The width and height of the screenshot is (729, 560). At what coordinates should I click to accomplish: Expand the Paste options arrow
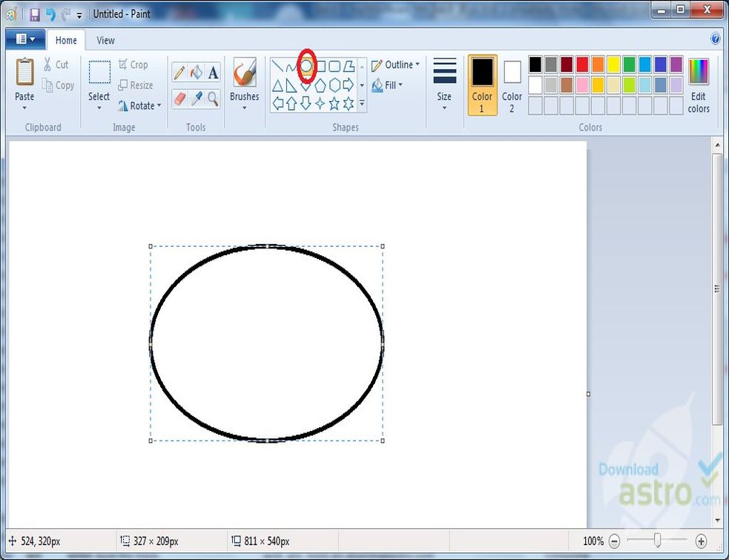[24, 108]
